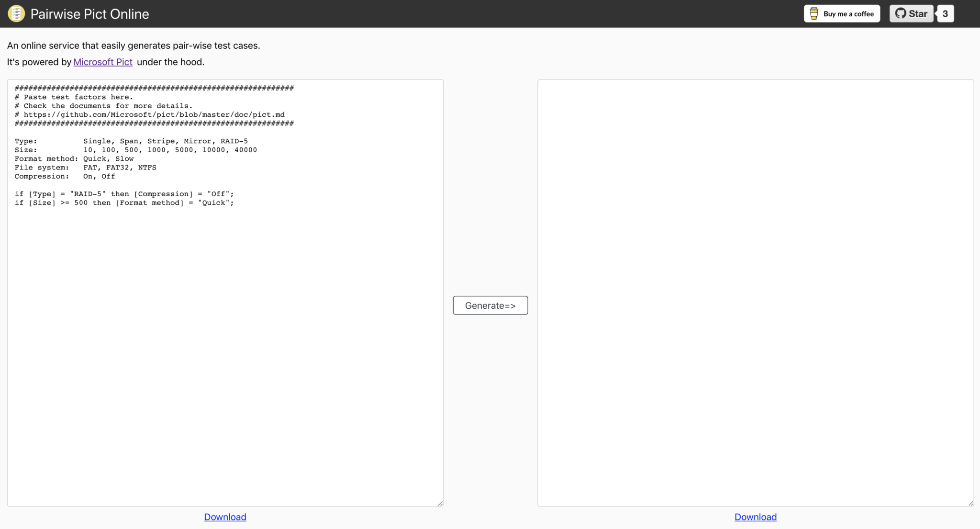The height and width of the screenshot is (529, 980).
Task: Open the Microsoft Pict link
Action: (103, 62)
